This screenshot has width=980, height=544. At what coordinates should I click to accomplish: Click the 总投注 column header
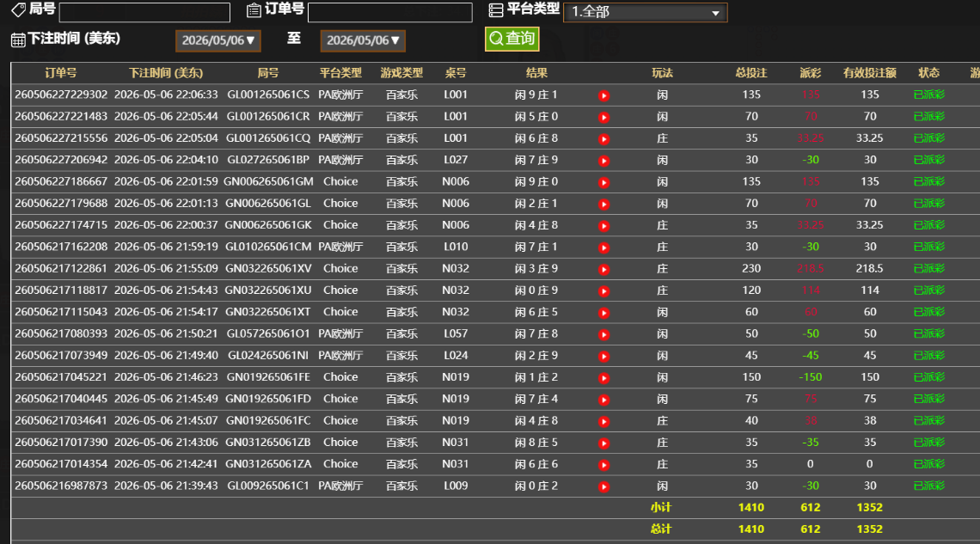click(751, 73)
